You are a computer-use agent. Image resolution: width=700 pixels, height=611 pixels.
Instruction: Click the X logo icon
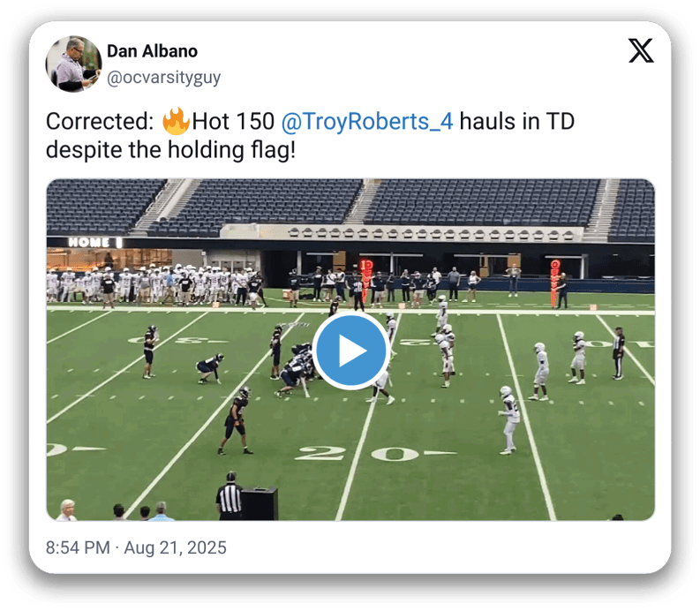click(x=641, y=50)
